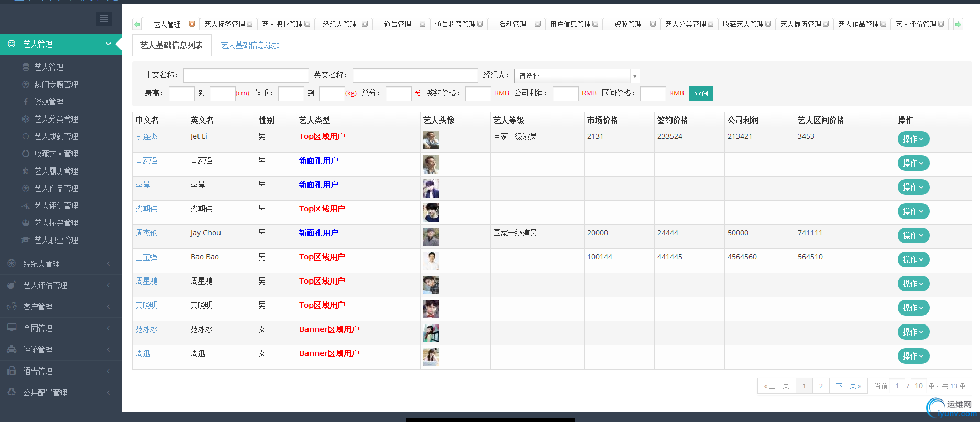Go to 艺人职业管理 in the sidebar submenu

pos(56,240)
